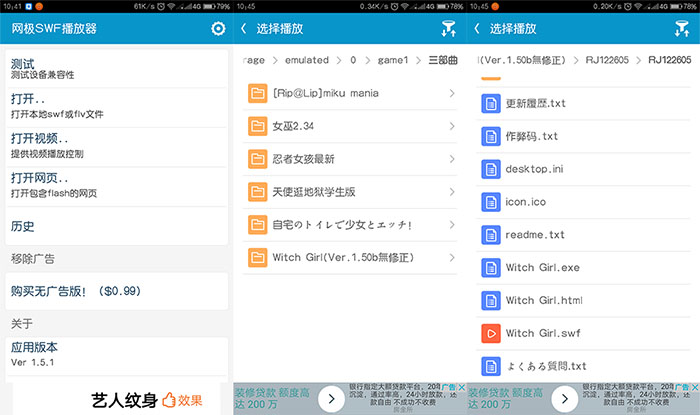Close the ad banner in the right screen

pyautogui.click(x=696, y=387)
